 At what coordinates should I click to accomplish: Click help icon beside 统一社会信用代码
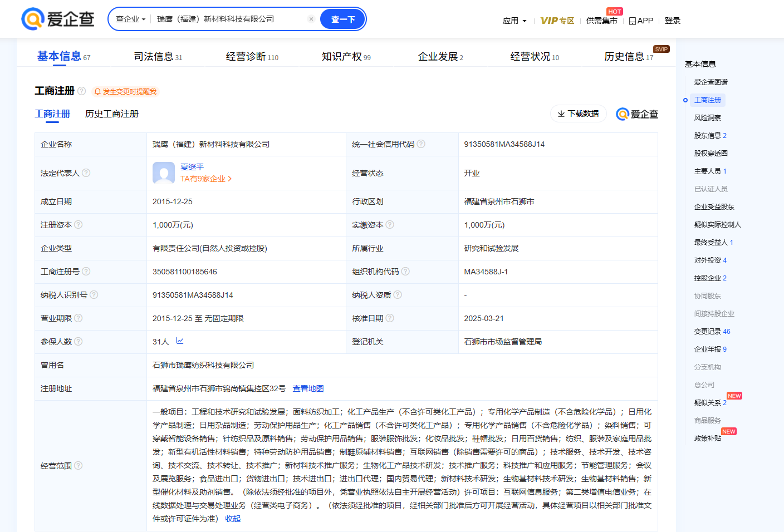[421, 144]
